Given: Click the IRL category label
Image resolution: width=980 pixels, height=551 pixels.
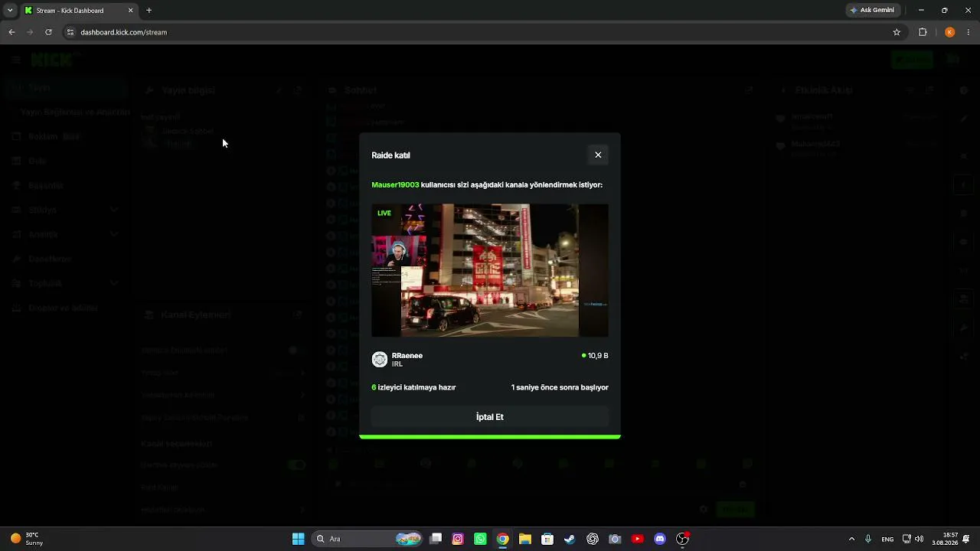Looking at the screenshot, I should tap(397, 364).
